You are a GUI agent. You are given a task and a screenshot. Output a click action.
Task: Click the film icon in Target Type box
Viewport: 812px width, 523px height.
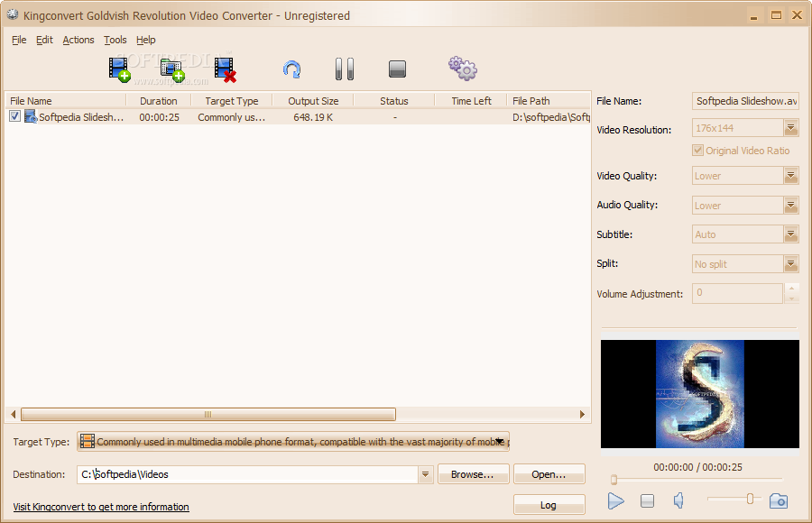(x=87, y=441)
